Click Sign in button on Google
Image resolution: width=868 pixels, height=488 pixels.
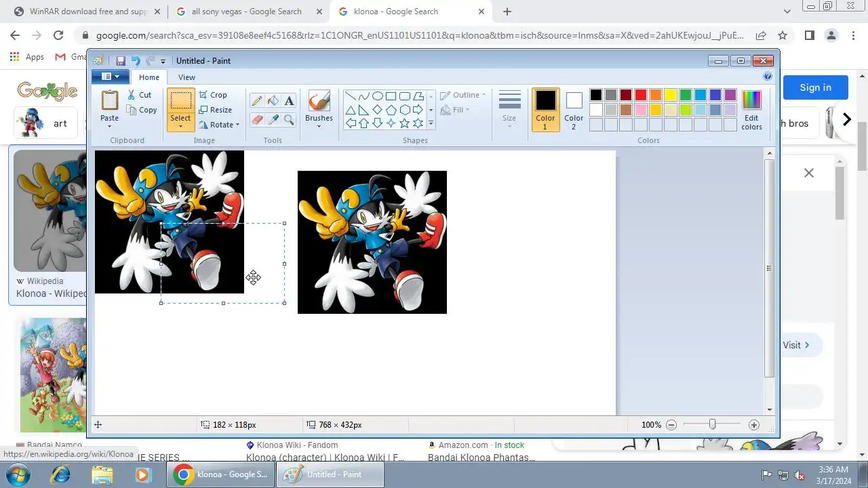(815, 87)
